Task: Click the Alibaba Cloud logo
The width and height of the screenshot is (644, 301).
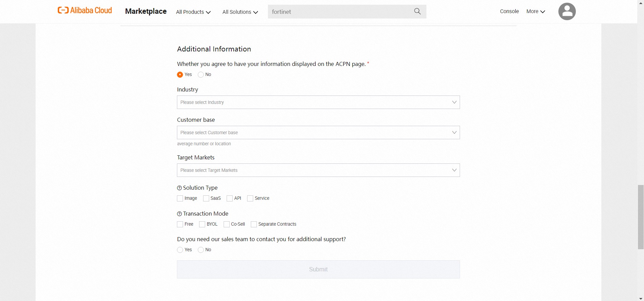Action: 85,10
